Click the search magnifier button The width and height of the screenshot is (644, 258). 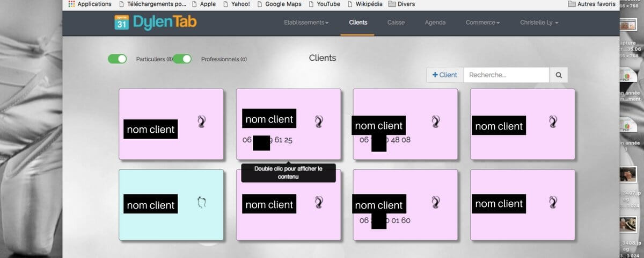558,75
